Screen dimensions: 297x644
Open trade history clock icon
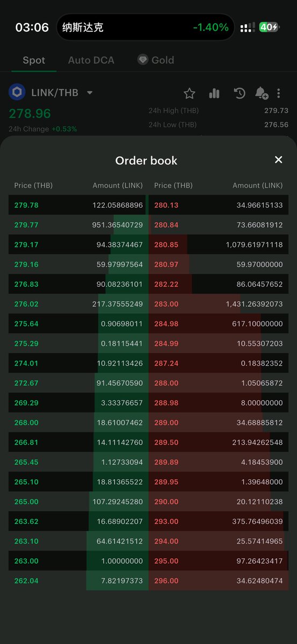240,93
